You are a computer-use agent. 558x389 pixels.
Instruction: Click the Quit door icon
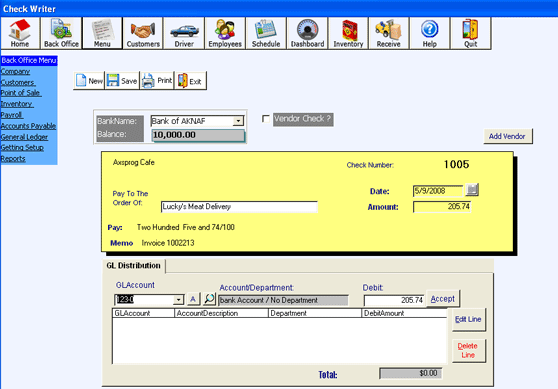470,33
